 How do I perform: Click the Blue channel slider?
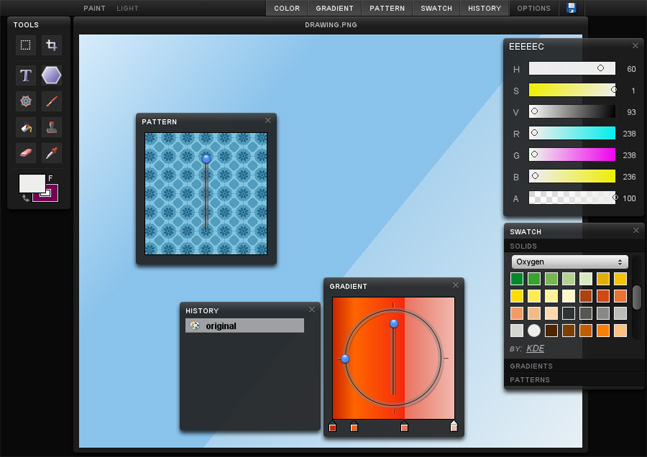(572, 177)
